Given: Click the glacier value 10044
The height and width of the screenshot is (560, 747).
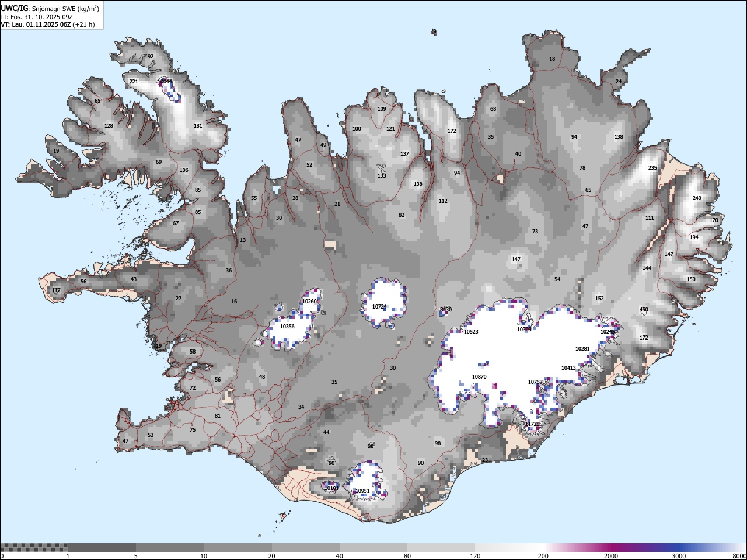Looking at the screenshot, I should [x=165, y=82].
